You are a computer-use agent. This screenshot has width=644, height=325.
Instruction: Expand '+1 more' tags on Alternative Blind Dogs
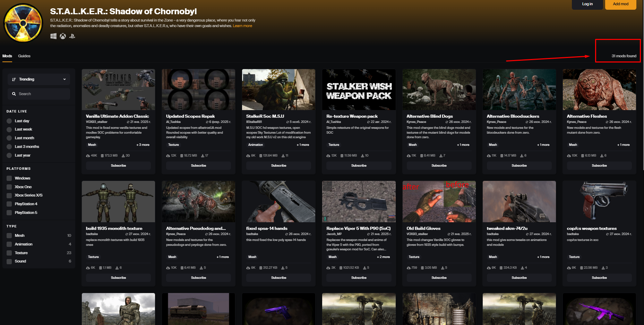point(463,145)
